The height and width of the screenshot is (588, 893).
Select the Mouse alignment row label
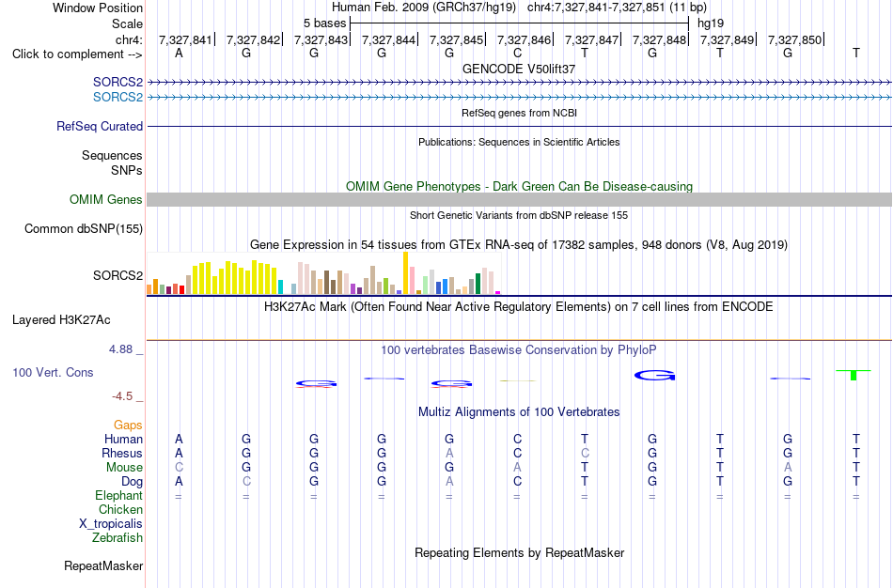(124, 468)
